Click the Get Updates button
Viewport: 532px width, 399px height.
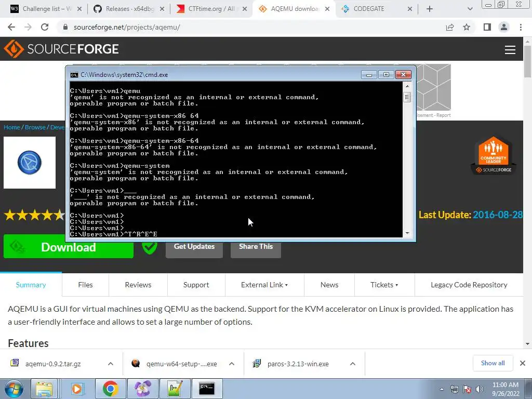194,247
